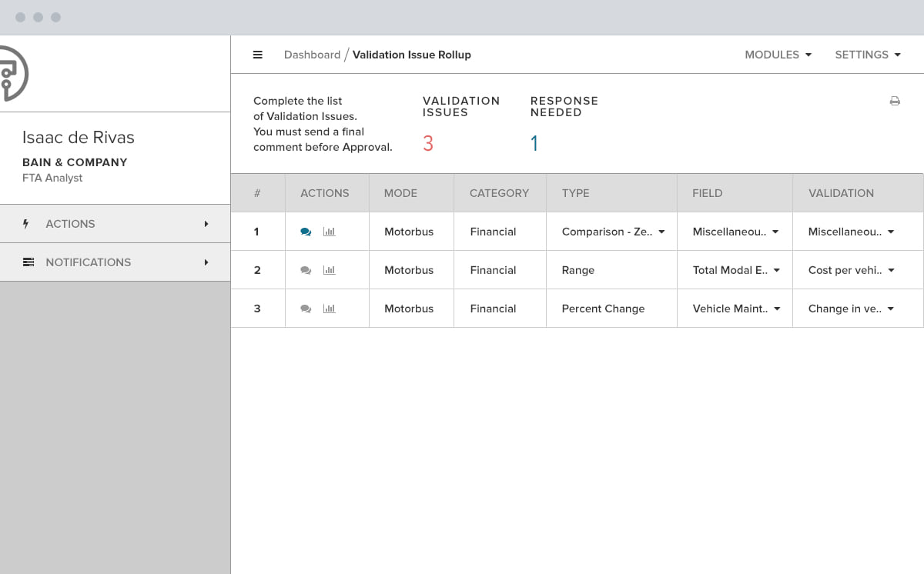Click the RESPONSE NEEDED heading
Viewport: 924px width, 574px height.
tap(564, 106)
